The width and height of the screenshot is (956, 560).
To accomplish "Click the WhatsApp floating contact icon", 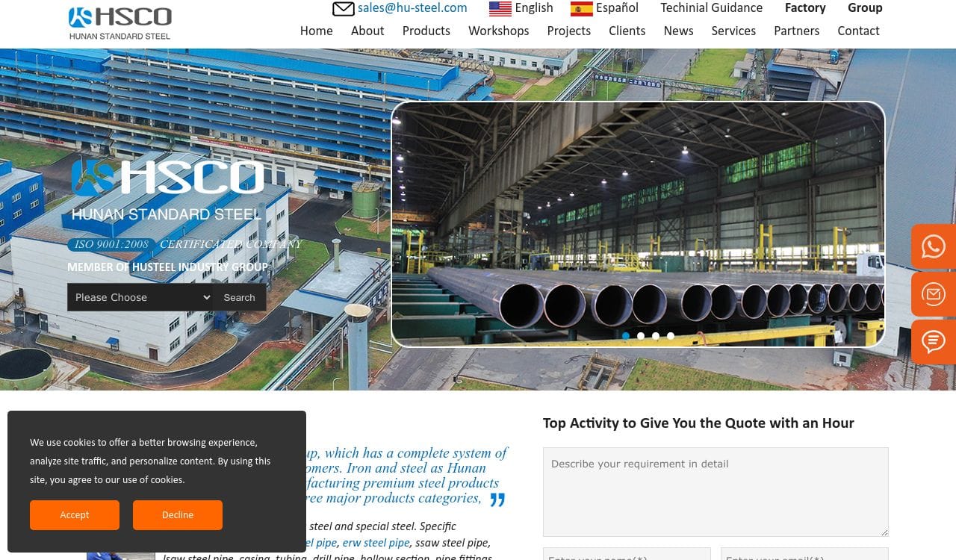I will [933, 247].
